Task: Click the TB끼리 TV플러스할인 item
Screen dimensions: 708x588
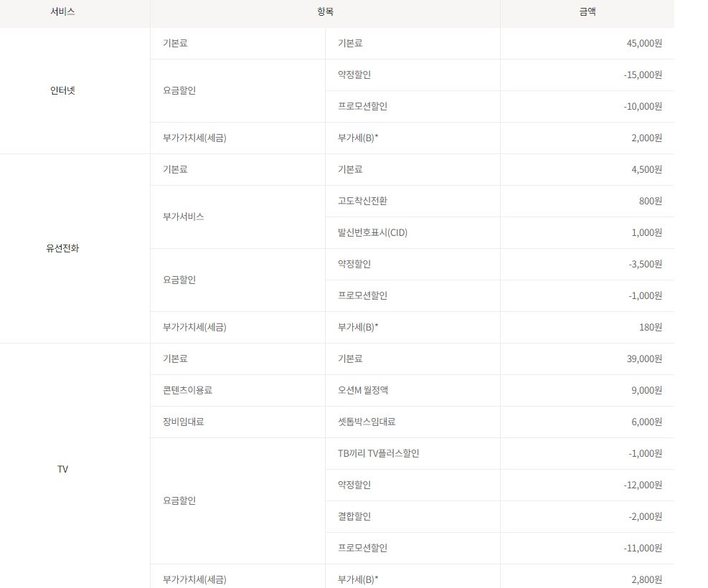Action: point(378,453)
